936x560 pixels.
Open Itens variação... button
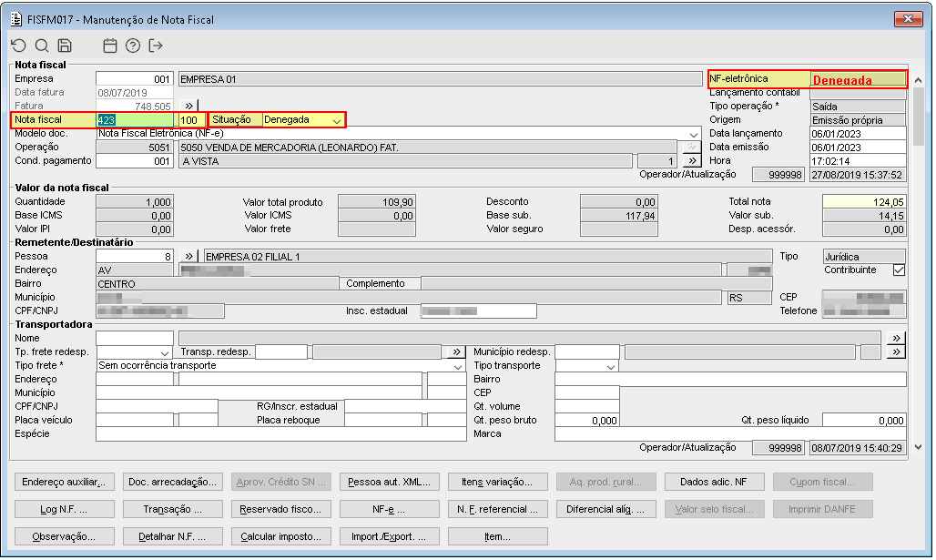pos(498,482)
